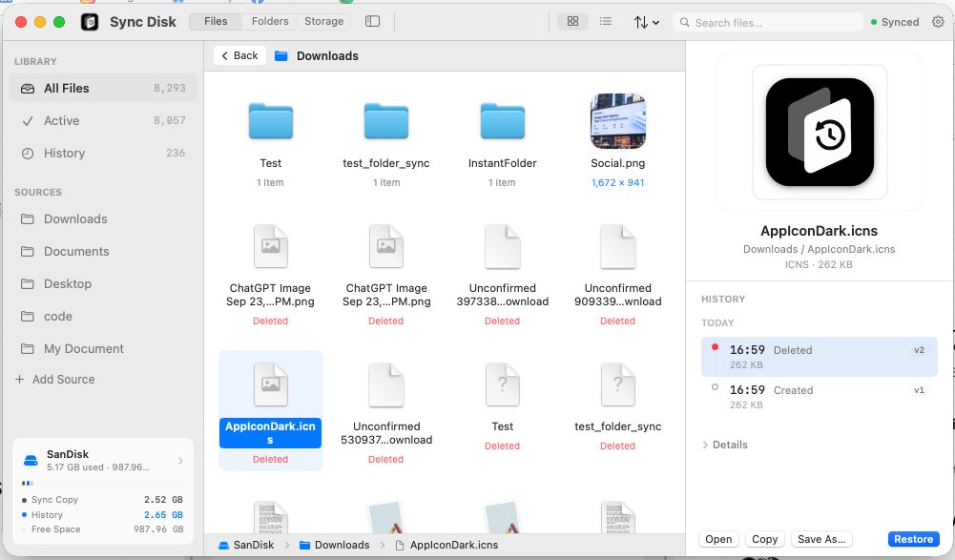This screenshot has width=955, height=560.
Task: Select the Social.png thumbnail
Action: [617, 121]
